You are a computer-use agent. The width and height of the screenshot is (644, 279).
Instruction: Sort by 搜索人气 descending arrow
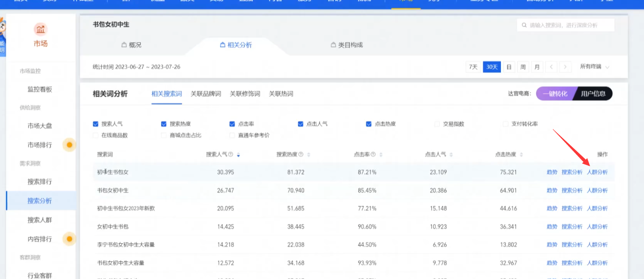point(238,156)
